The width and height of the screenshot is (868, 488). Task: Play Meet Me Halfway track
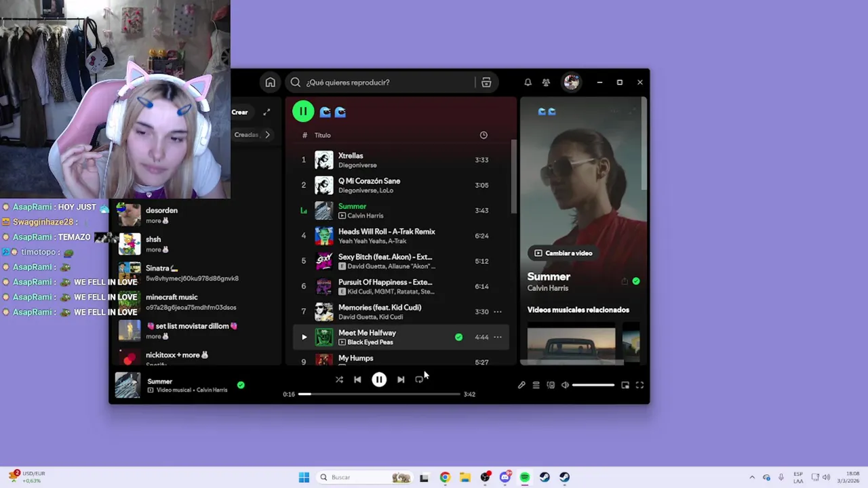point(304,337)
